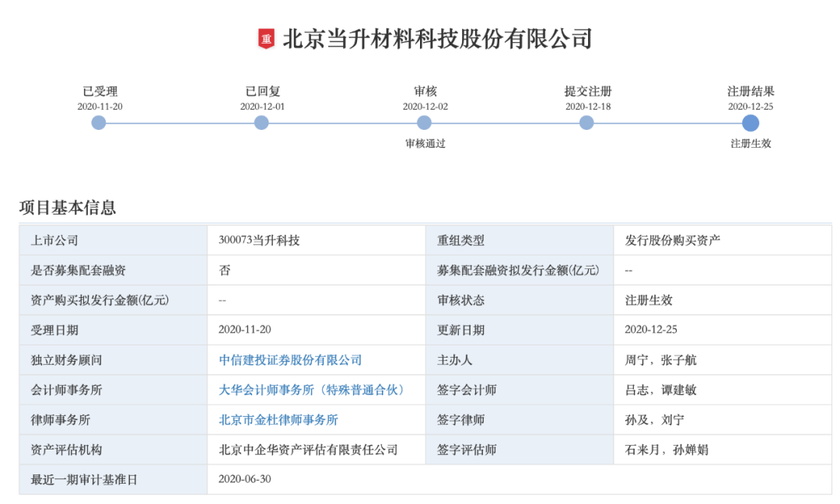Click the date 2020-12-18 under 提交注册
This screenshot has width=840, height=504.
coord(588,107)
